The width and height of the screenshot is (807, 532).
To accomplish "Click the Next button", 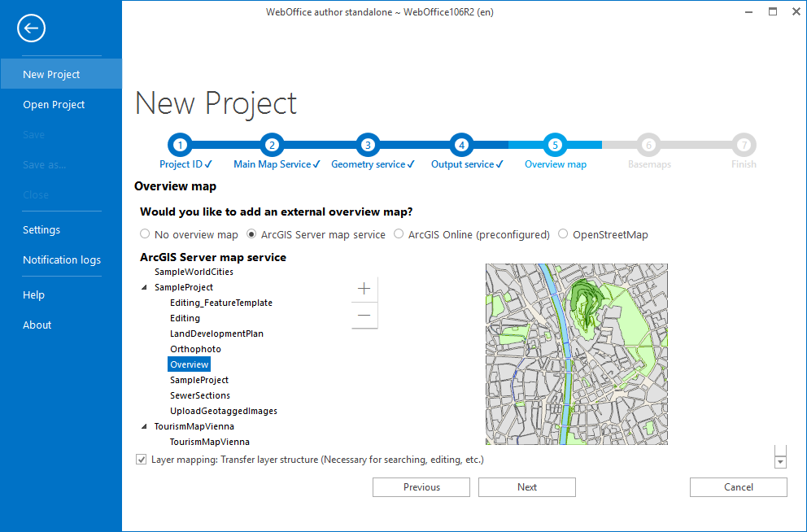I will pyautogui.click(x=526, y=487).
